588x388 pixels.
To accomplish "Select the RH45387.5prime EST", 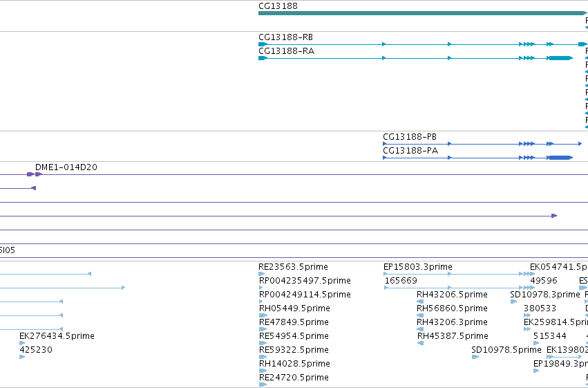I will point(453,336).
